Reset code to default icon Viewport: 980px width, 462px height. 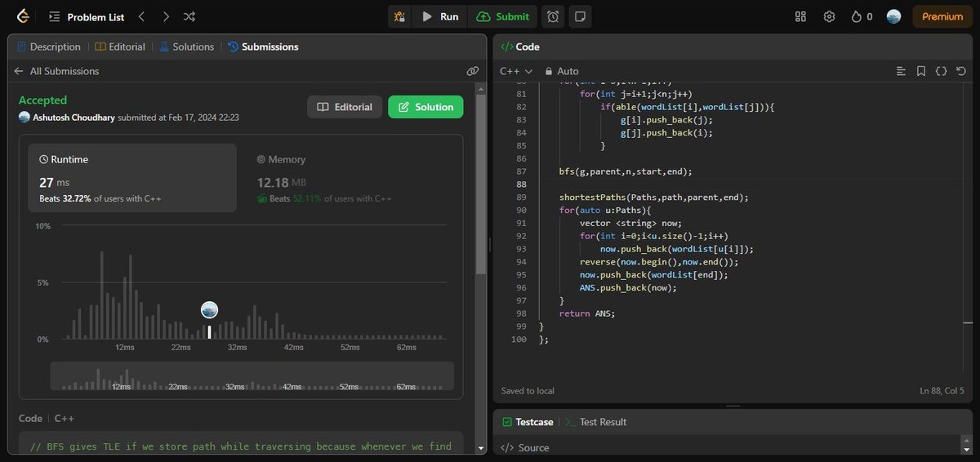[960, 71]
